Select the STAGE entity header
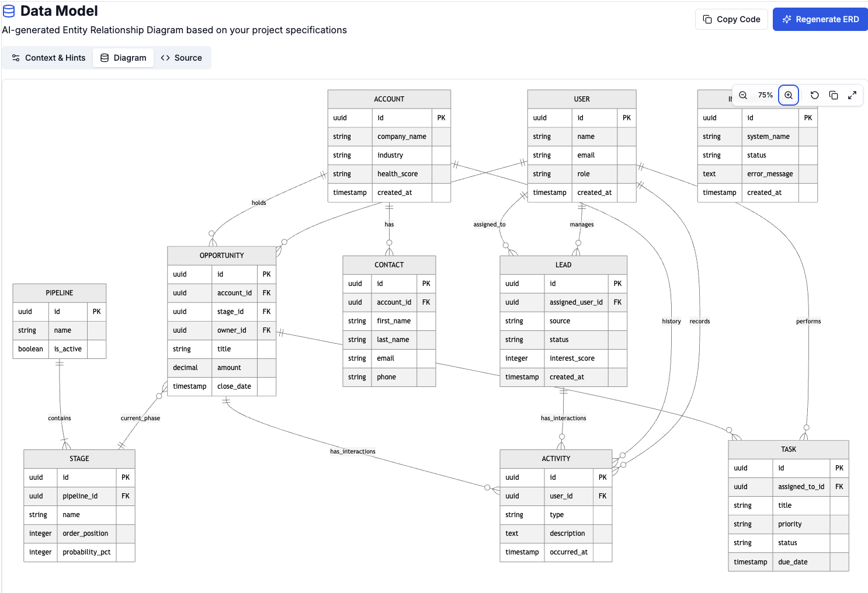Screen dimensions: 868x593 pos(79,459)
